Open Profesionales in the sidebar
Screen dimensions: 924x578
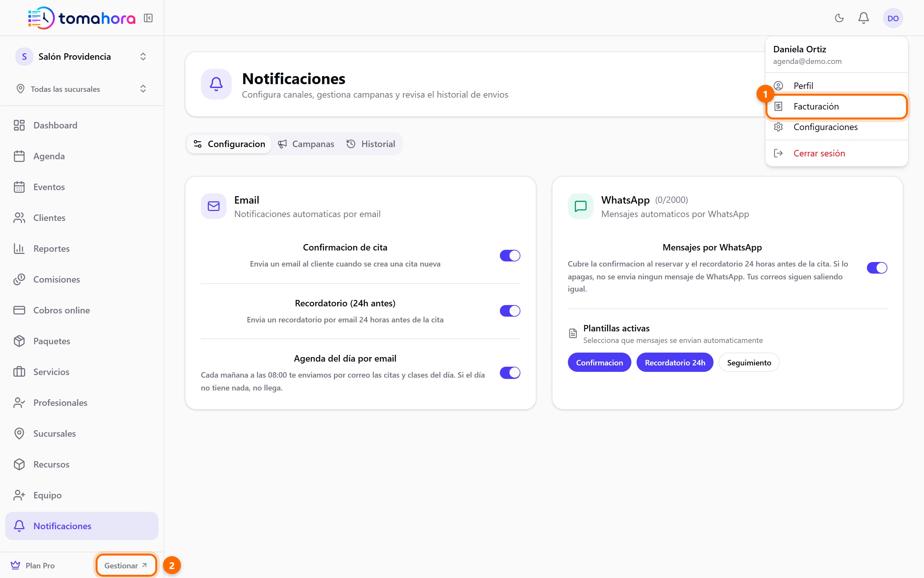(82, 403)
